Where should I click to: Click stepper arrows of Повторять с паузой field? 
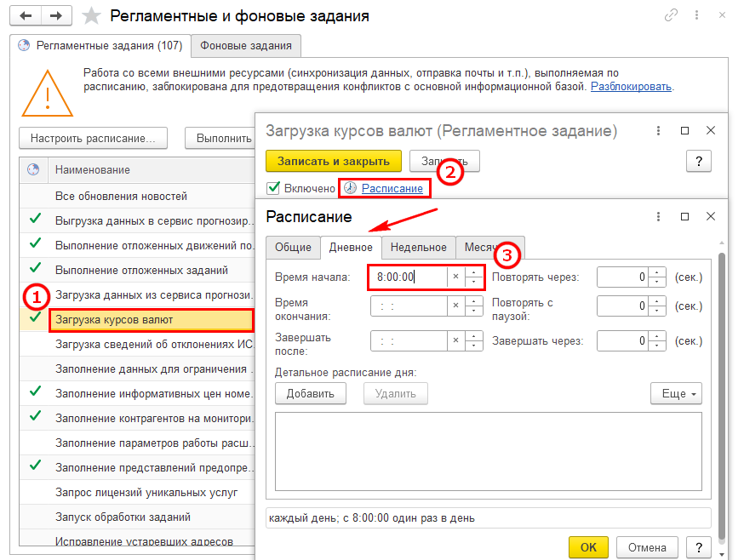click(x=657, y=306)
